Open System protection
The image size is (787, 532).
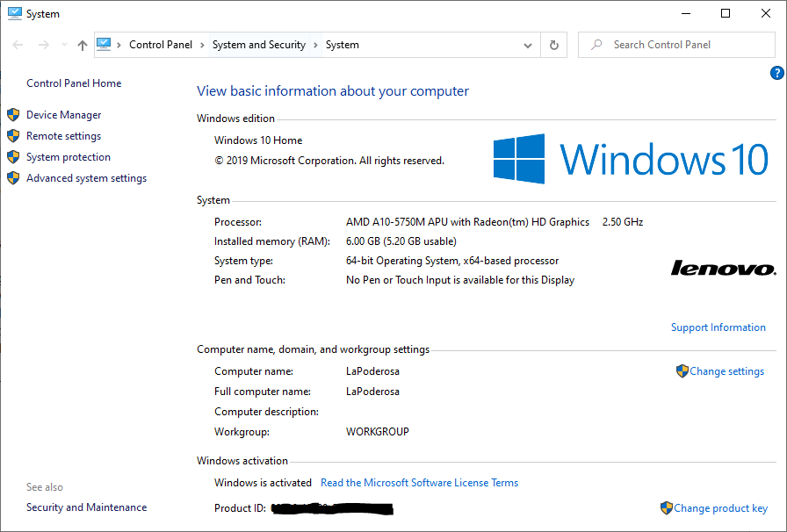coord(69,157)
